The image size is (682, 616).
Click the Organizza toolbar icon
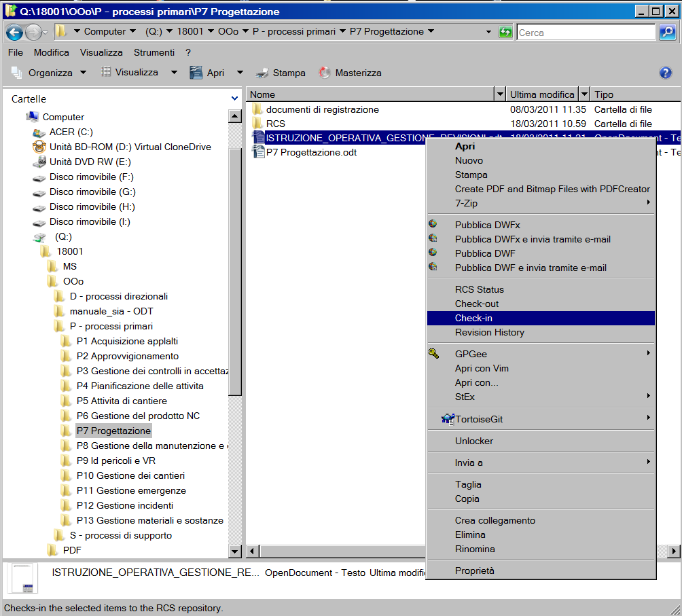click(x=17, y=73)
